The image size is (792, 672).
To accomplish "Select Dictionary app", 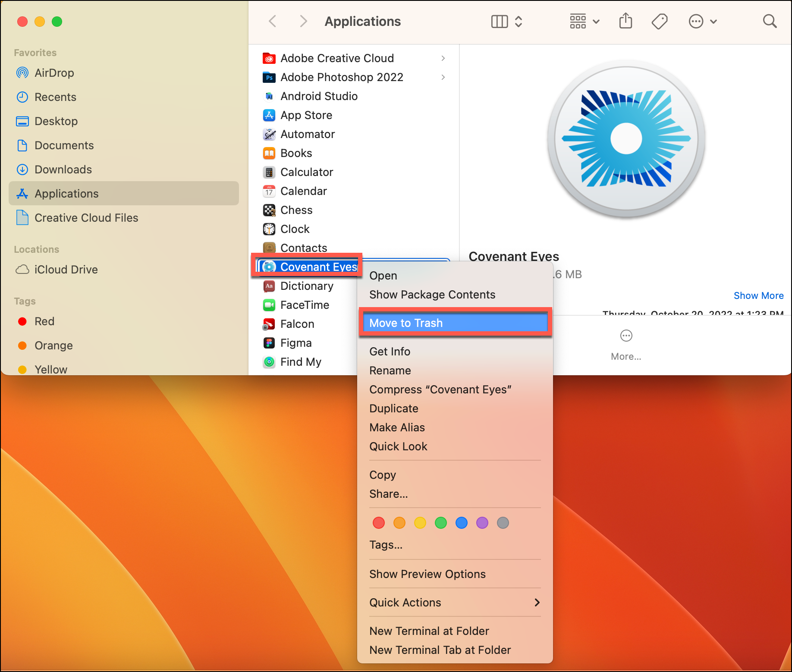I will point(307,286).
